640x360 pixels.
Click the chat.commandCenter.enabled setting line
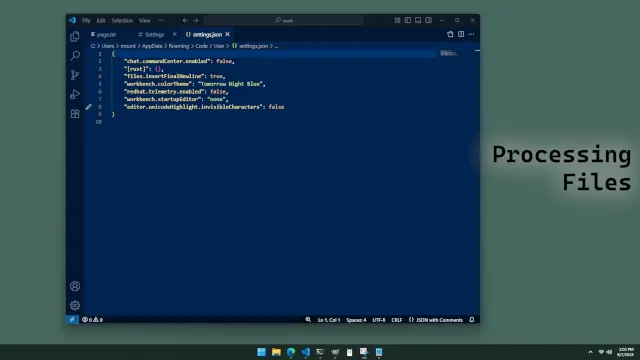[x=179, y=61]
